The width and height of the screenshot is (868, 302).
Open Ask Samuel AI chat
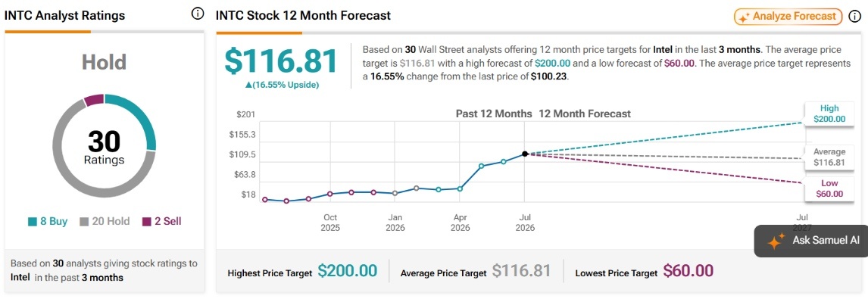(811, 241)
